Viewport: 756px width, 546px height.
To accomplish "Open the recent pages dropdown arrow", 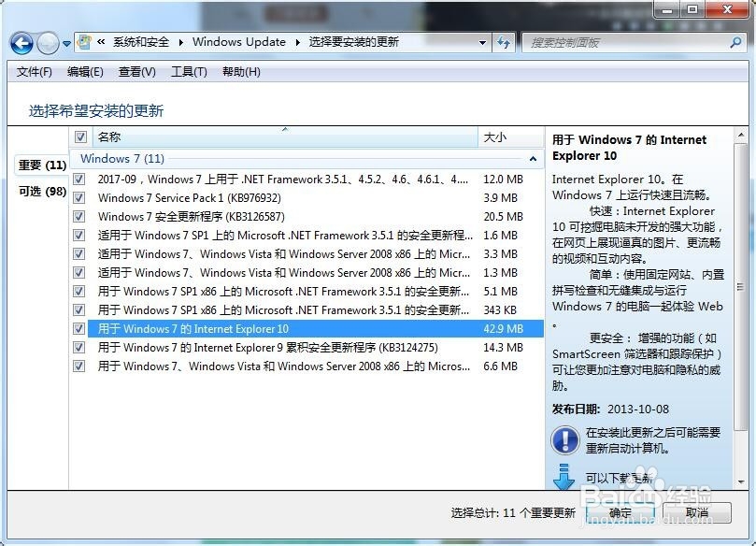I will coord(66,44).
